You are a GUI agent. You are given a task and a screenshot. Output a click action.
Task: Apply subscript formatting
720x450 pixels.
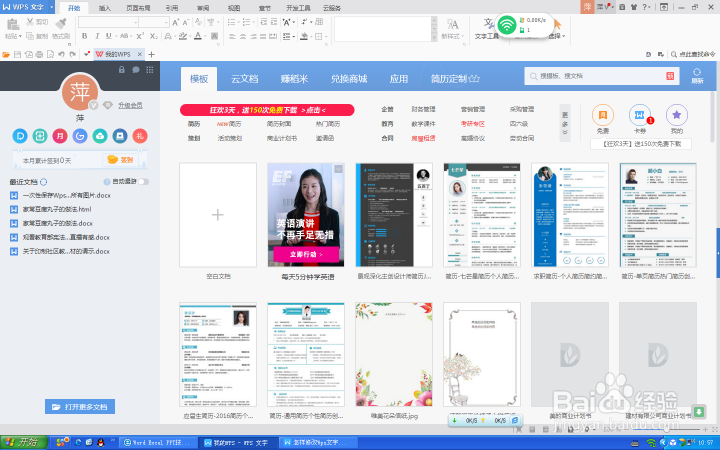154,36
